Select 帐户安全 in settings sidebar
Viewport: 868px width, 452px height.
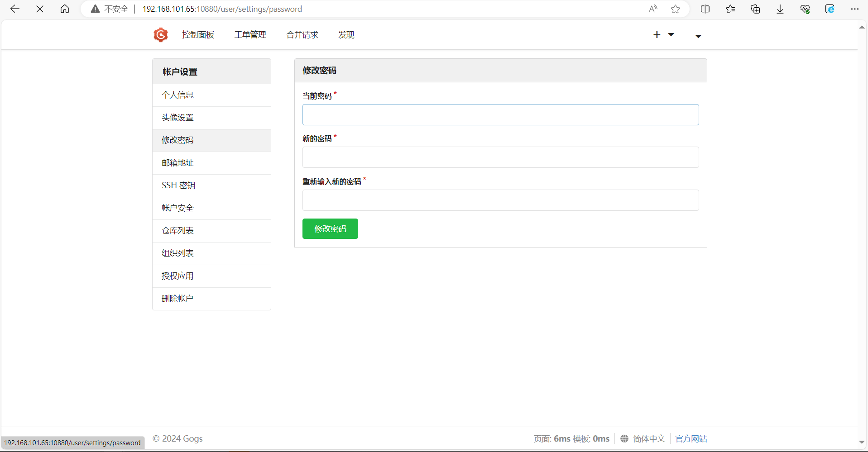(x=211, y=208)
